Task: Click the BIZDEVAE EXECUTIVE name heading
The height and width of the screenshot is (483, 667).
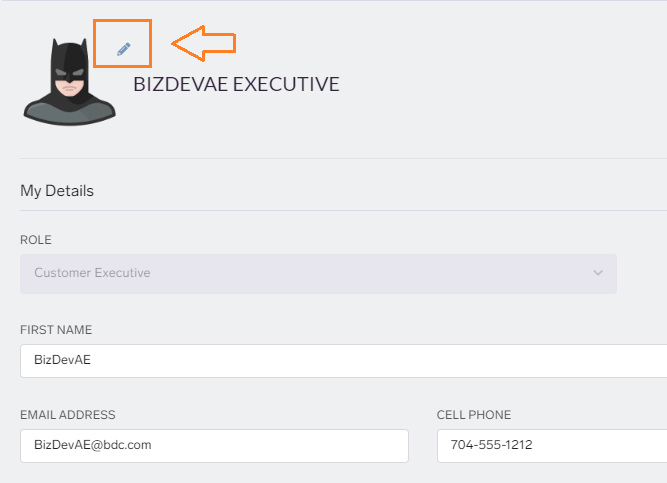Action: click(237, 84)
